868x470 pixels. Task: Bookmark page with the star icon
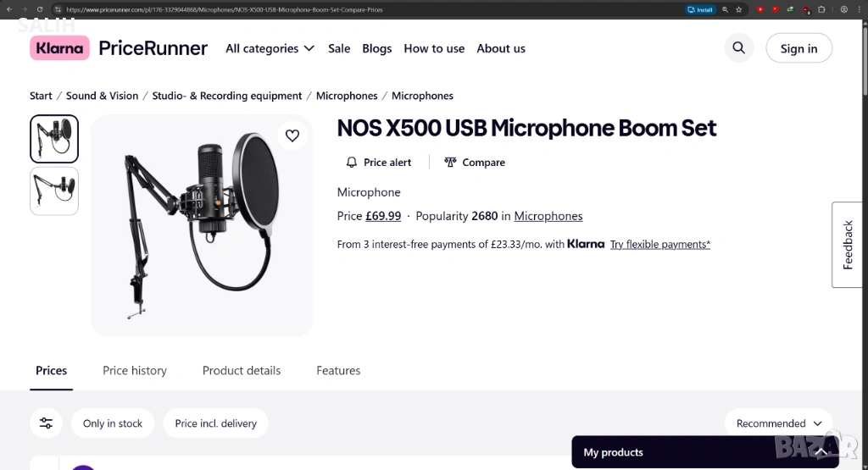coord(739,9)
